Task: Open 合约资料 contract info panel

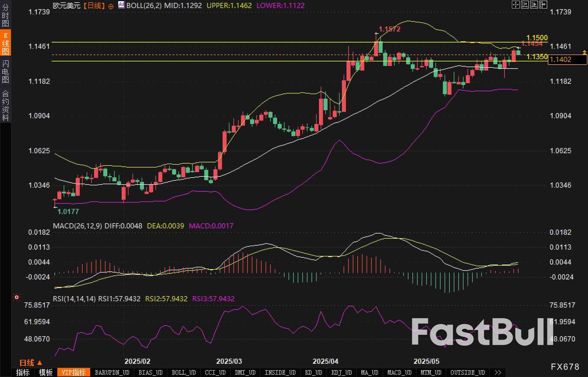Action: tap(5, 105)
